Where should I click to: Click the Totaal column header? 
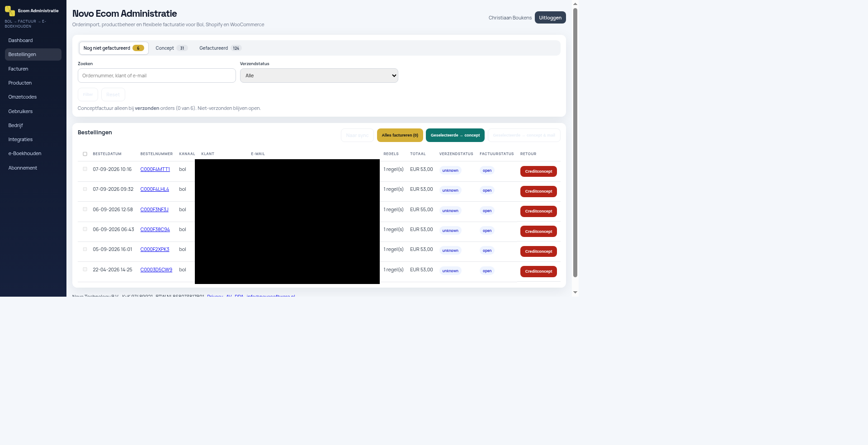coord(418,154)
